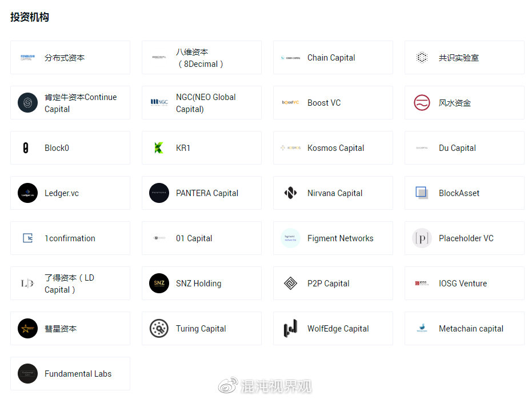Click the Block0 name text
This screenshot has height=399, width=532.
pyautogui.click(x=57, y=148)
